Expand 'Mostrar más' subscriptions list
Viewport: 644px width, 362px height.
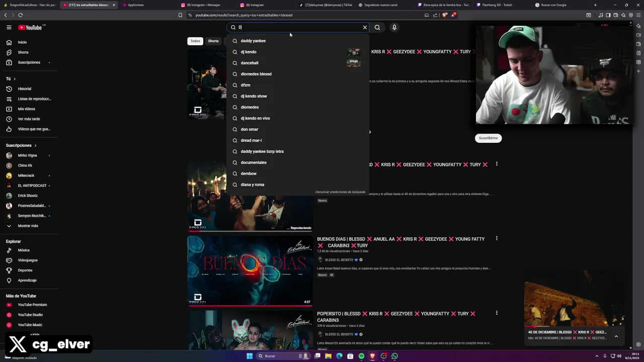click(x=29, y=226)
